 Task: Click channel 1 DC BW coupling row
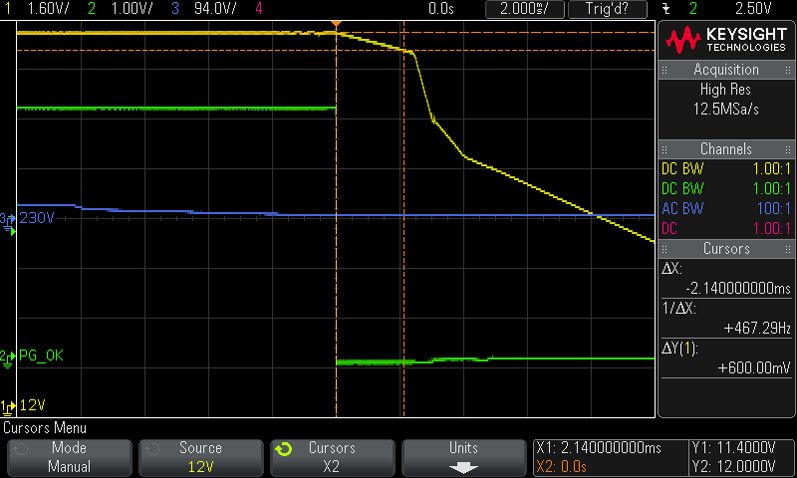point(726,169)
